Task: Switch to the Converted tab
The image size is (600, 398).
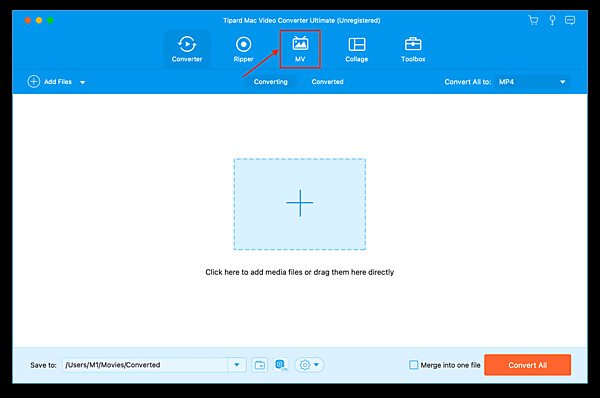Action: click(x=328, y=82)
